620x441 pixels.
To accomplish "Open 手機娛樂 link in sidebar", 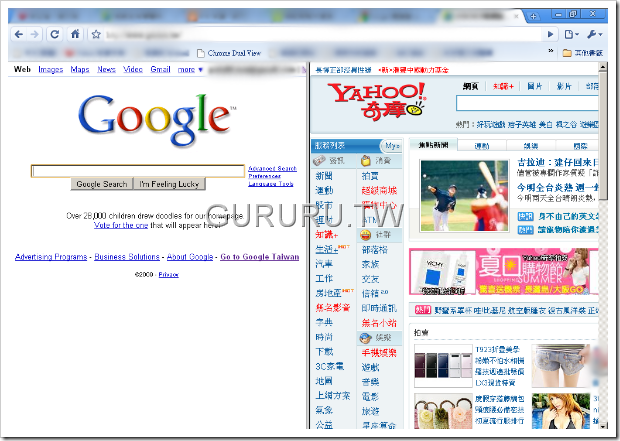I will click(x=379, y=353).
